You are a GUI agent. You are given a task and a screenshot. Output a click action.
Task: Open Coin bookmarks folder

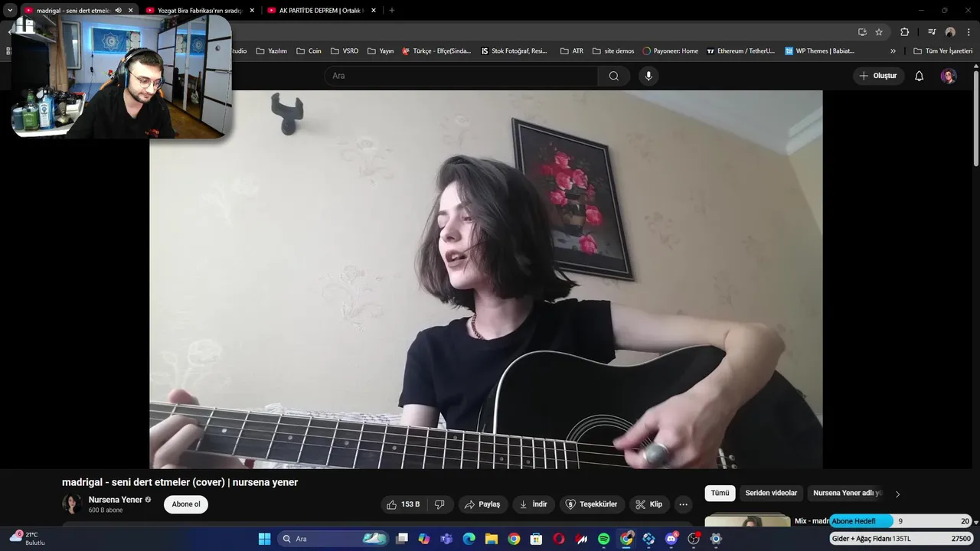pos(308,51)
